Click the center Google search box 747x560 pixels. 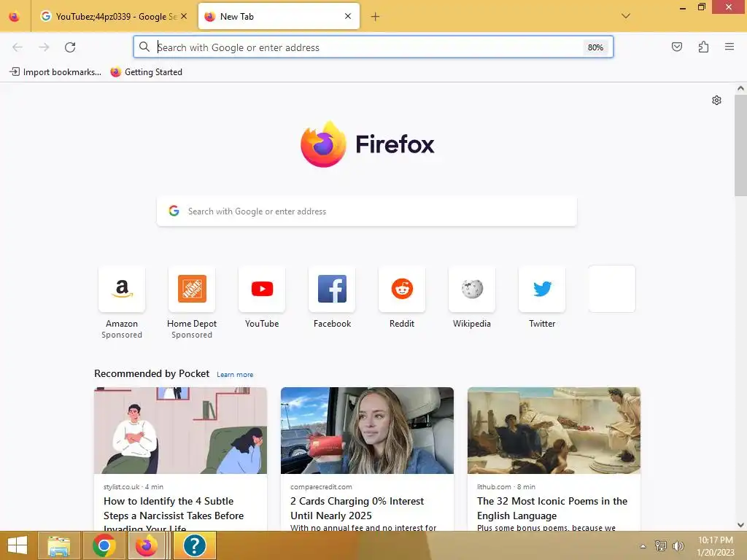click(367, 211)
